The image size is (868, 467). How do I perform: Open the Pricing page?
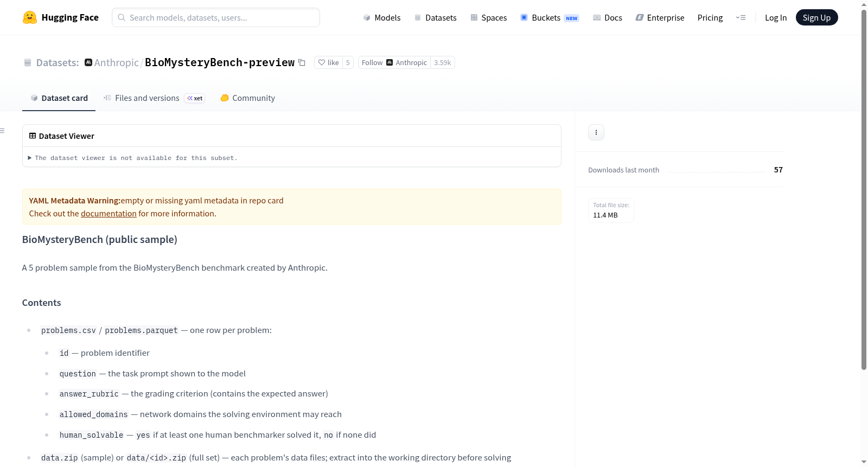click(x=710, y=17)
